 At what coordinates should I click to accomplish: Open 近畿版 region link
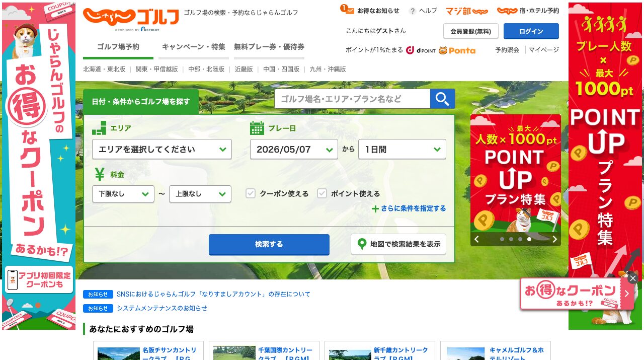click(244, 69)
